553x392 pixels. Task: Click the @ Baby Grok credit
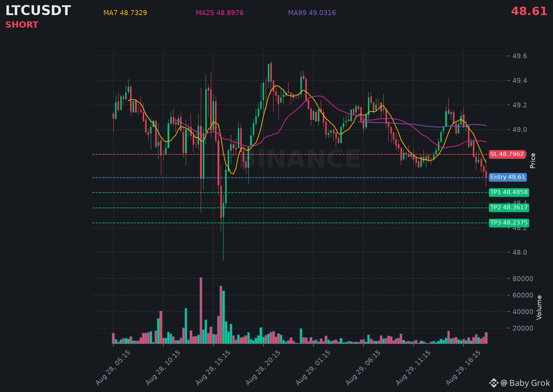click(525, 383)
